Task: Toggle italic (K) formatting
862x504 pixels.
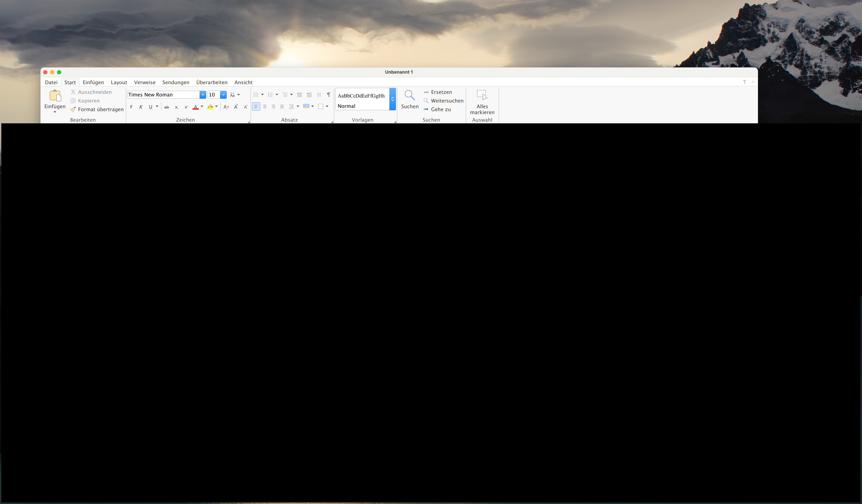Action: pyautogui.click(x=141, y=107)
